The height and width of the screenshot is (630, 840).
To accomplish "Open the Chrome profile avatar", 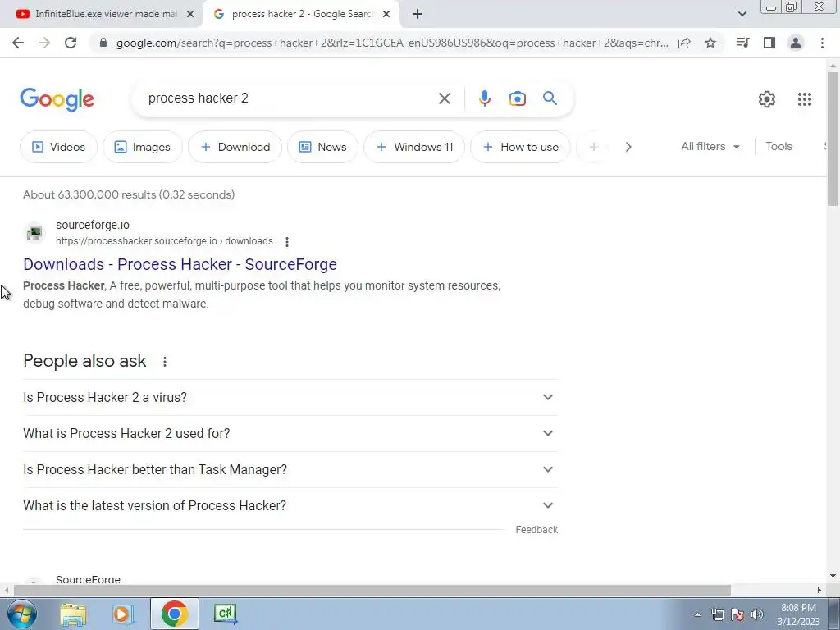I will pyautogui.click(x=796, y=43).
